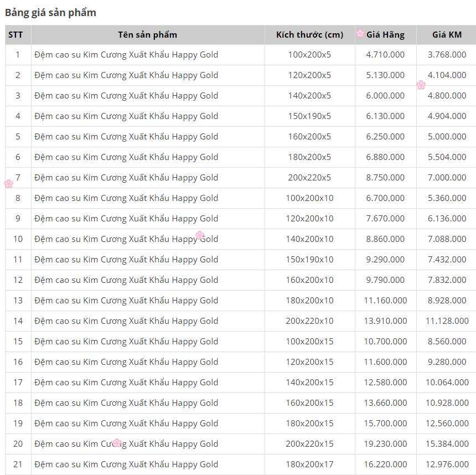Select the 180x200x17 size cell

[x=309, y=464]
